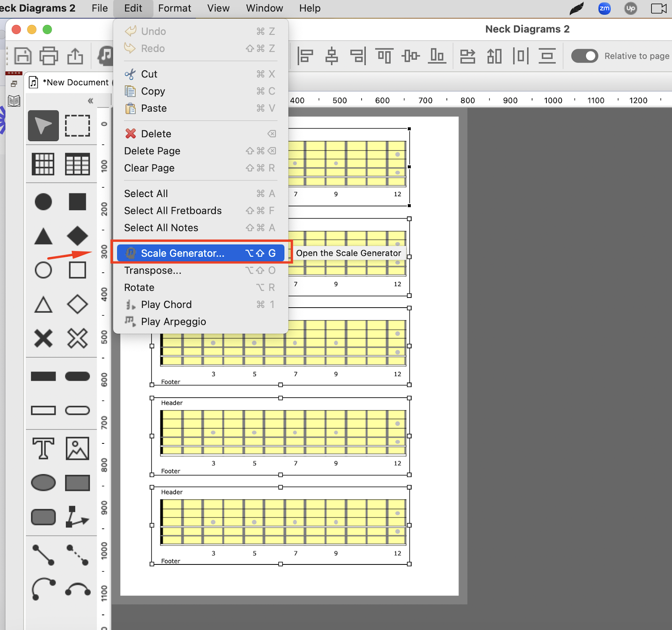Select the grey ellipse shape tool
Image resolution: width=672 pixels, height=630 pixels.
[43, 483]
